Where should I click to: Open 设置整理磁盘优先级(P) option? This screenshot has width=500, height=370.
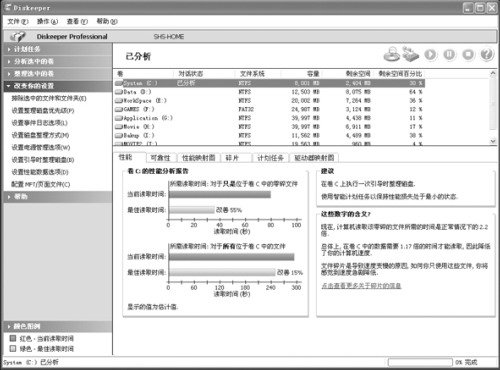point(43,110)
